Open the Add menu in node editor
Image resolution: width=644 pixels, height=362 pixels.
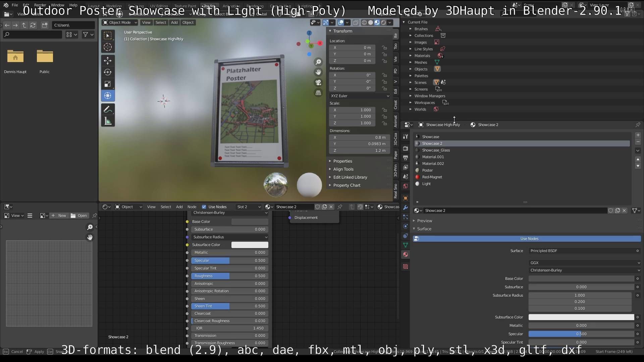179,207
